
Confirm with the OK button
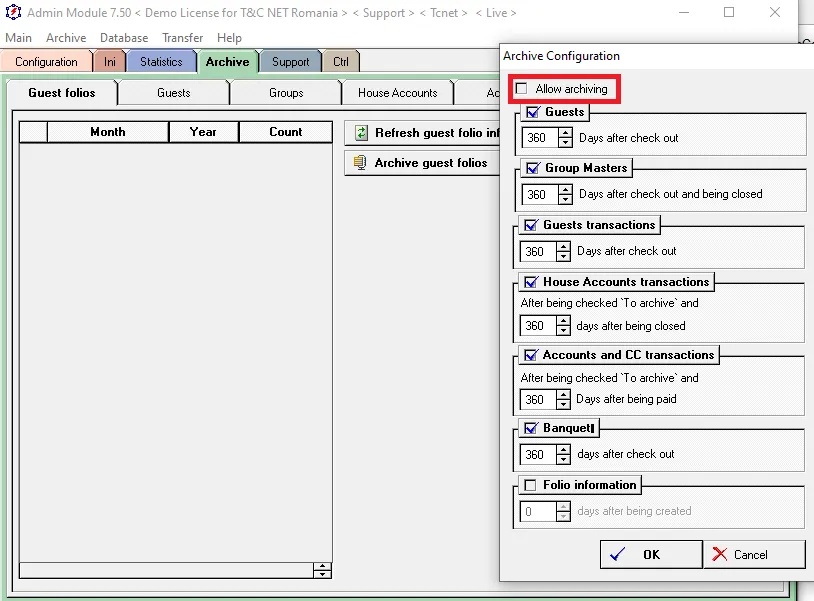click(651, 554)
